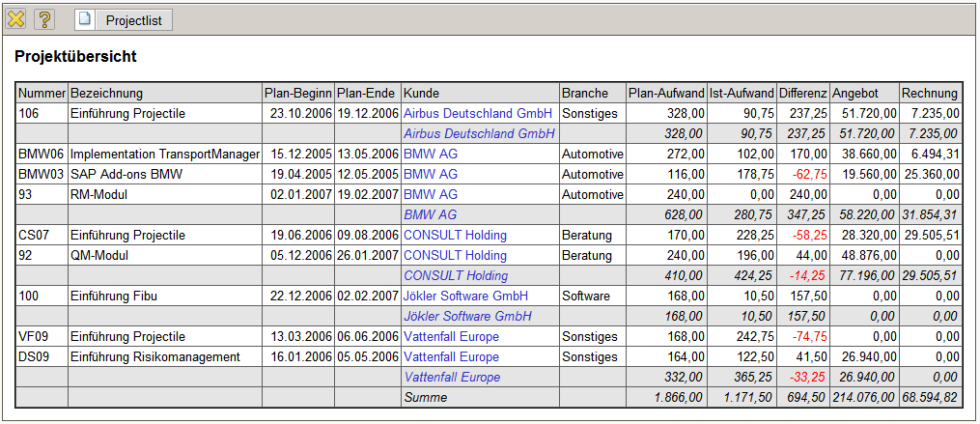Click BMW AG in Implementation TransportManager row

click(x=431, y=155)
